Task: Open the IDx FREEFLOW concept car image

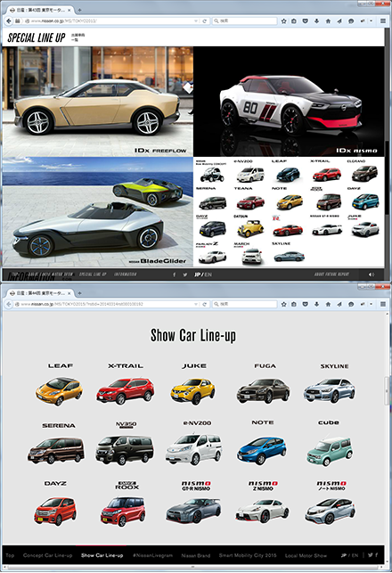Action: tap(97, 102)
